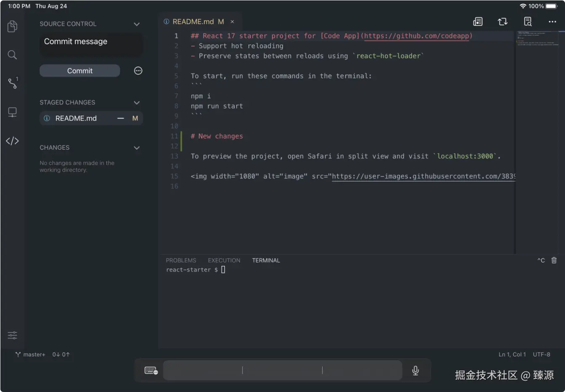Click the M modified badge on README.md row
Image resolution: width=565 pixels, height=392 pixels.
[135, 118]
